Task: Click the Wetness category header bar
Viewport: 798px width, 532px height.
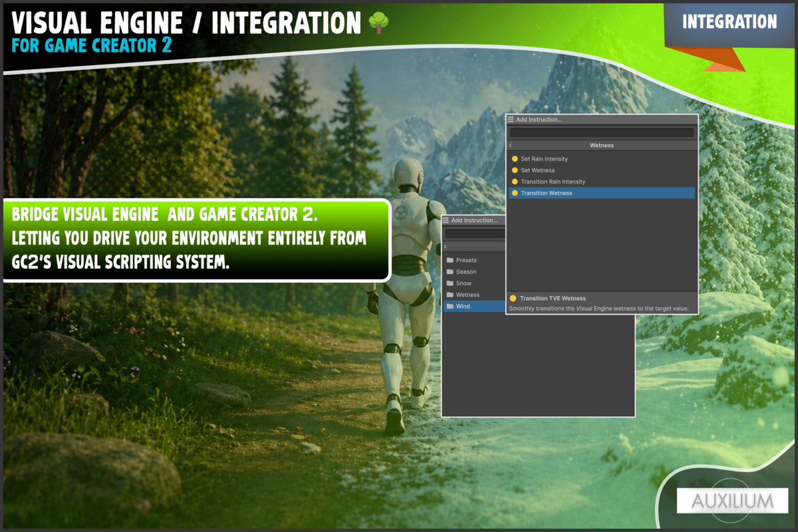Action: [x=602, y=145]
